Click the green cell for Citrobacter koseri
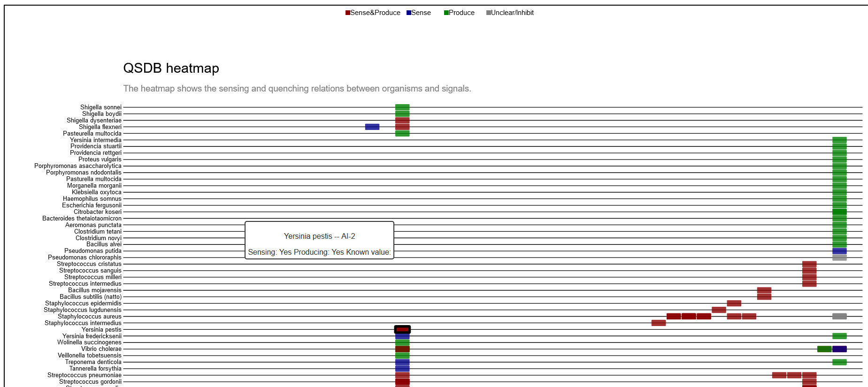The width and height of the screenshot is (868, 387). coord(839,212)
